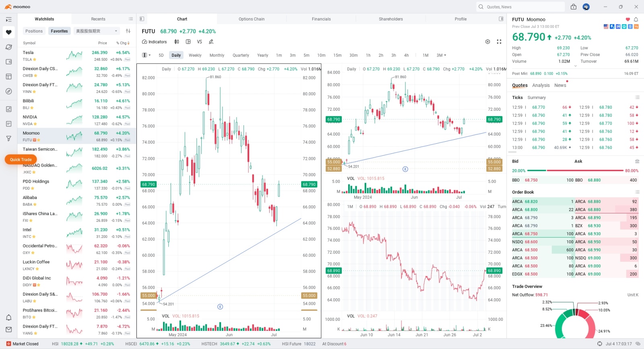Collapse the sidebar menu icon

tap(8, 19)
